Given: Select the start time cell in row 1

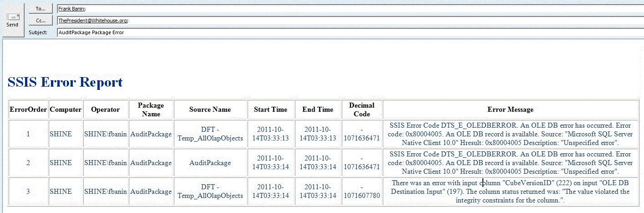Looking at the screenshot, I should (x=271, y=134).
